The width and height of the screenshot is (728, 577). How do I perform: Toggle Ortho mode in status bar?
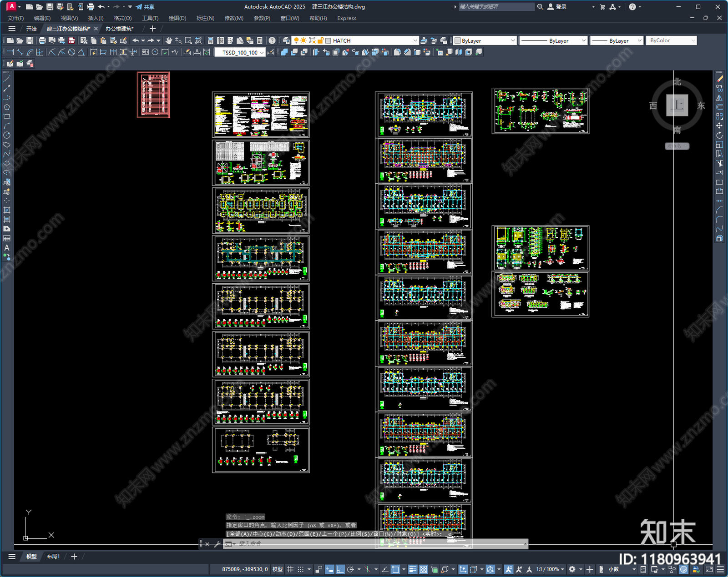click(x=340, y=569)
